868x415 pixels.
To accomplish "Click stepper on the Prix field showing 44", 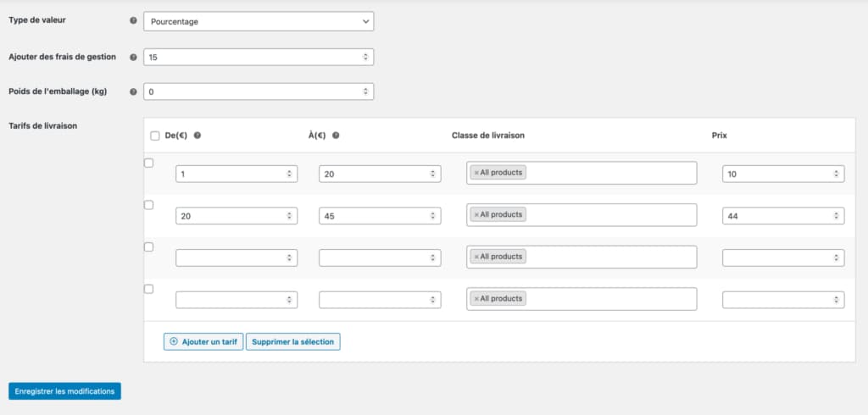I will click(836, 216).
